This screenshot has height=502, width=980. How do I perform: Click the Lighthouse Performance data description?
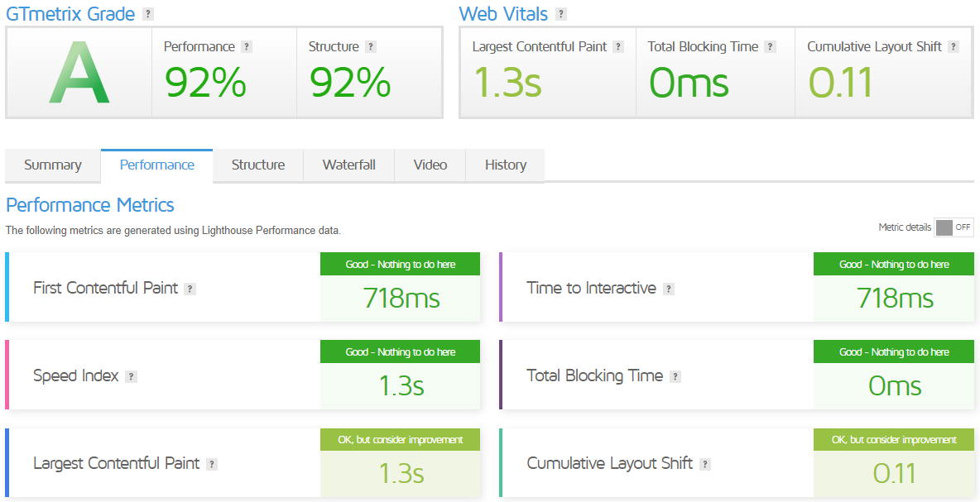pyautogui.click(x=173, y=231)
